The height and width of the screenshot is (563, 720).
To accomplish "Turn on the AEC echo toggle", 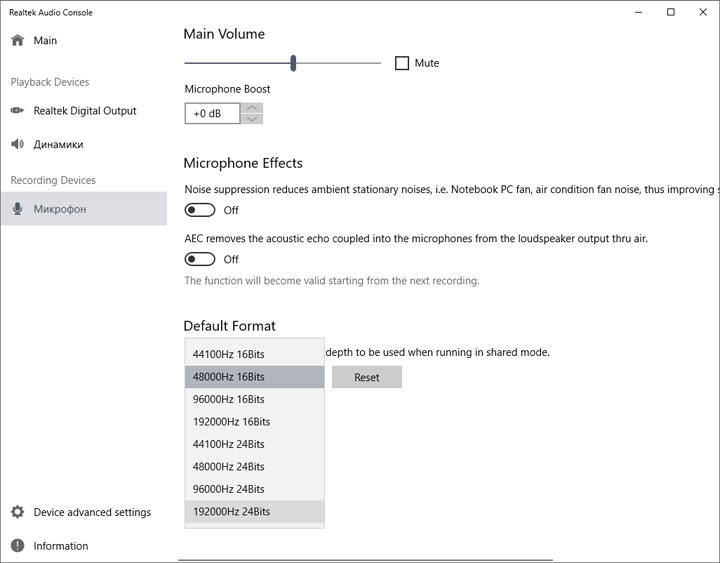I will pos(200,259).
